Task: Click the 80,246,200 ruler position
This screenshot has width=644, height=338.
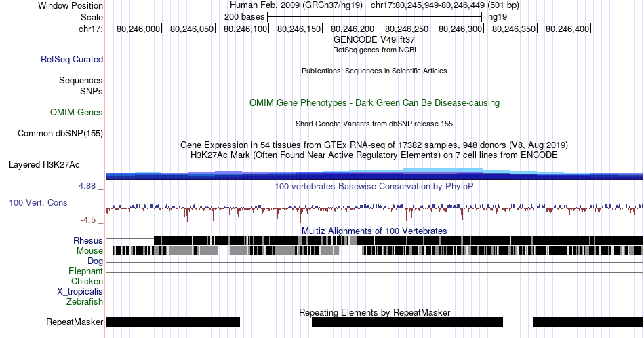Action: click(353, 29)
